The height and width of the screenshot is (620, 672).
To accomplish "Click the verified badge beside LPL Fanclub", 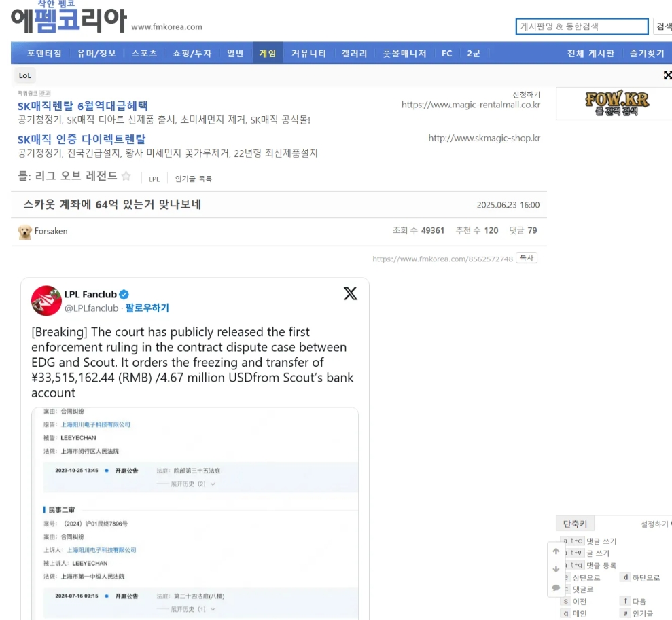I will (x=124, y=295).
